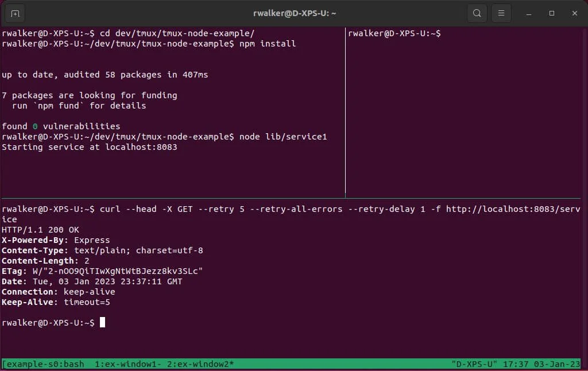Click 'Starting service at localhost:8083' line

coord(89,147)
